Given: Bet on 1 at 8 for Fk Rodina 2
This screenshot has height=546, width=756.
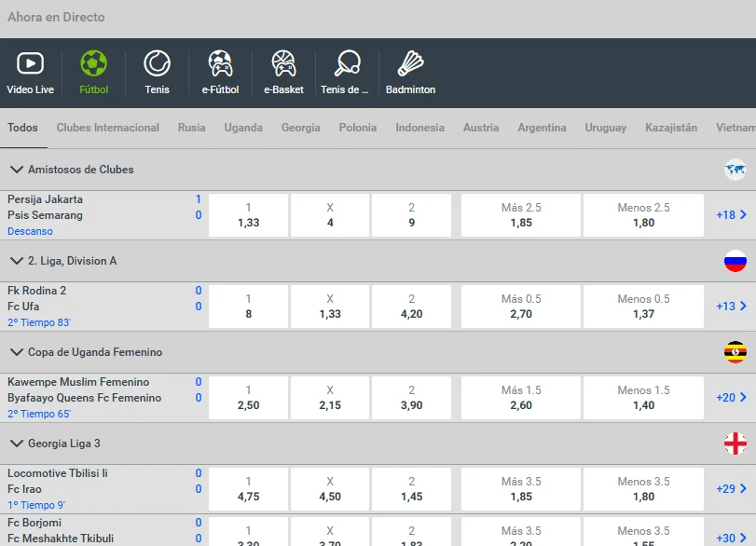Looking at the screenshot, I should coord(248,307).
